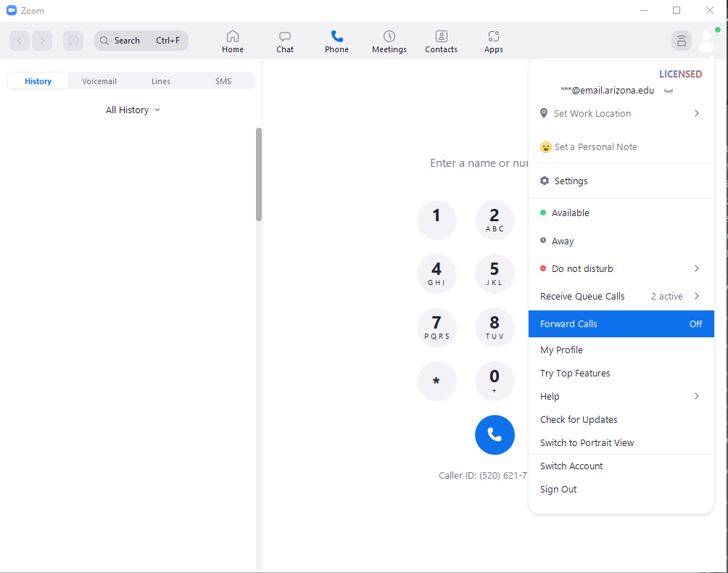Viewport: 728px width, 573px height.
Task: Dial keypad digit 5 JKL
Action: point(495,274)
